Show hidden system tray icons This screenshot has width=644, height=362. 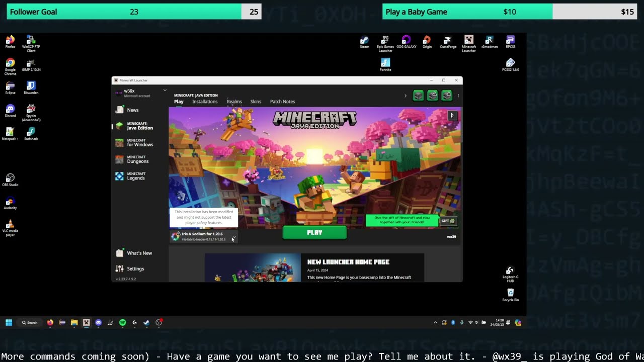coord(435,323)
